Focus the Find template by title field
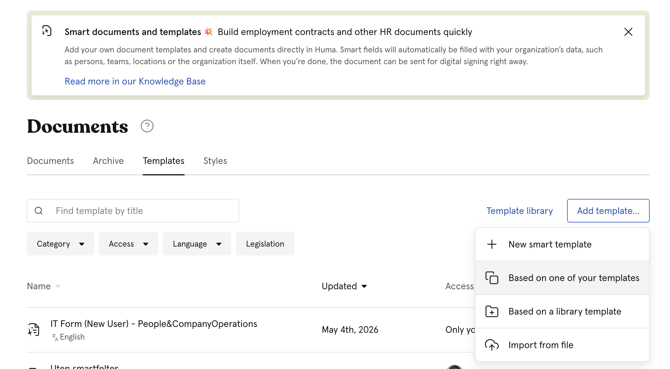The image size is (670, 369). click(x=133, y=211)
